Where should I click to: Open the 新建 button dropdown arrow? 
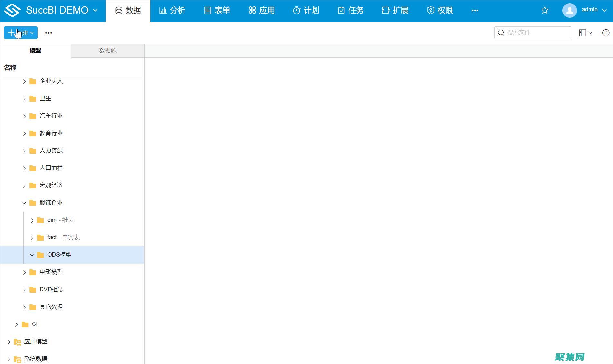tap(32, 32)
